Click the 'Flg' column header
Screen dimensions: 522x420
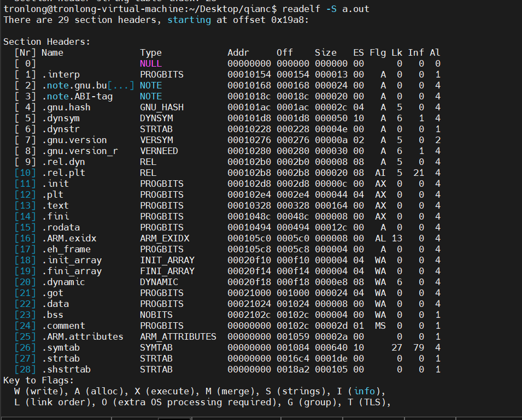tap(378, 52)
